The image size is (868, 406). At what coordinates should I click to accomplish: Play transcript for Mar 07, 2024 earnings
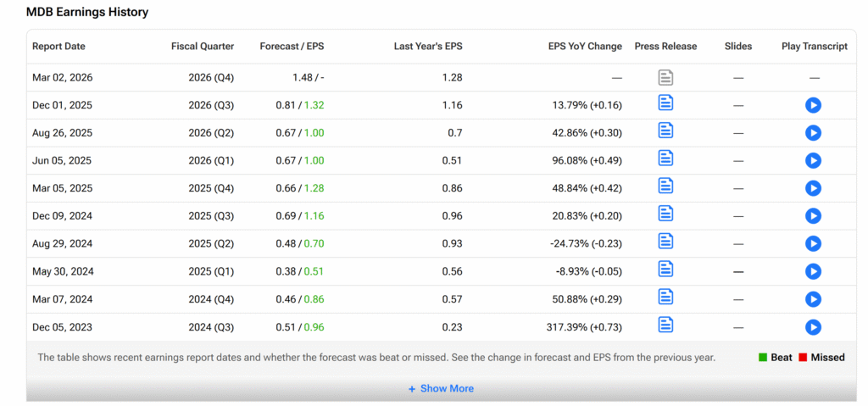(813, 299)
